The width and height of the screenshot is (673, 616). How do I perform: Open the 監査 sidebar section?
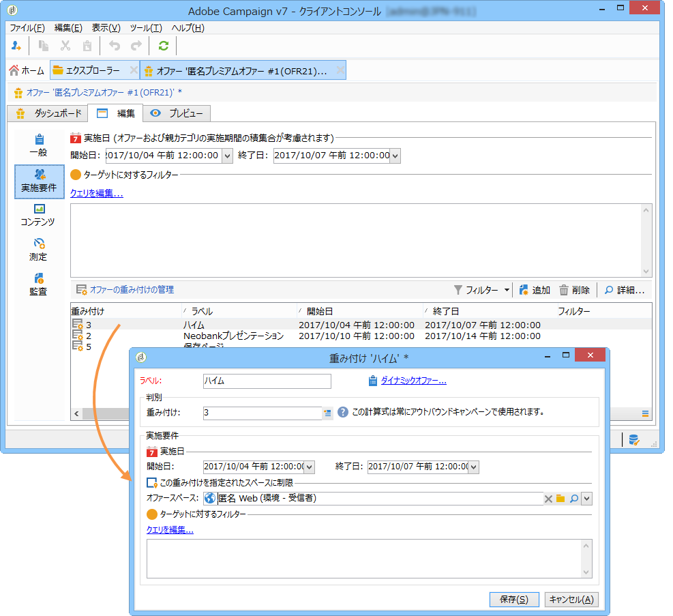pos(38,284)
